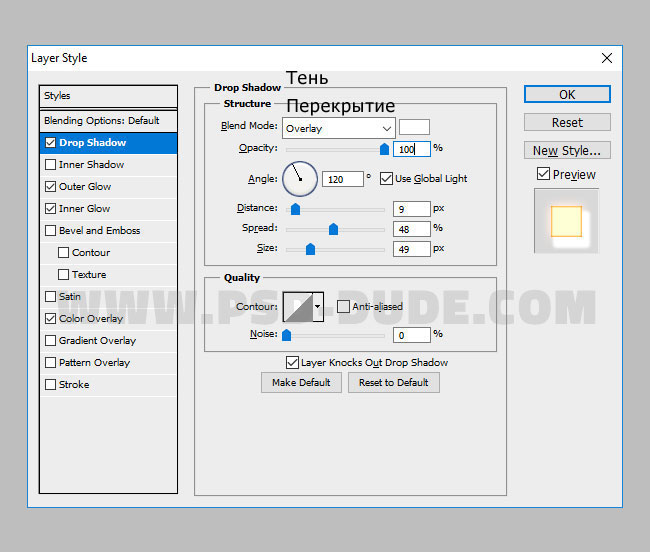Enable the Bevel and Emboss checkbox

(50, 230)
